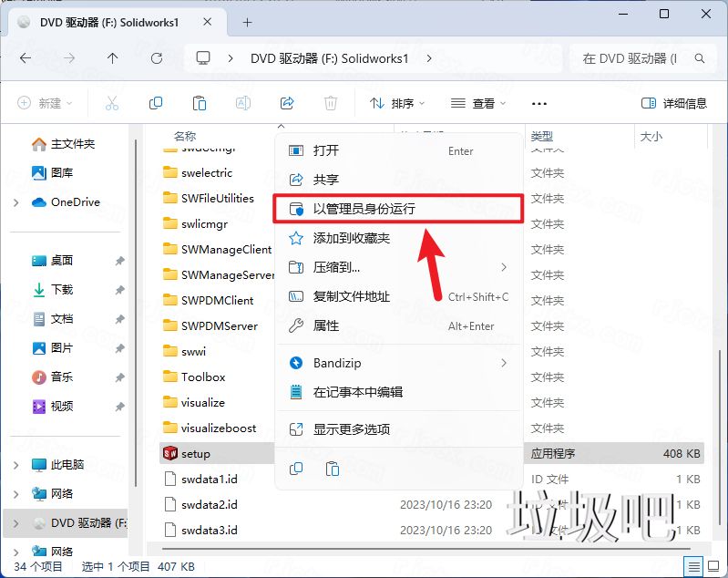Select the swdata1.id file

click(x=209, y=479)
